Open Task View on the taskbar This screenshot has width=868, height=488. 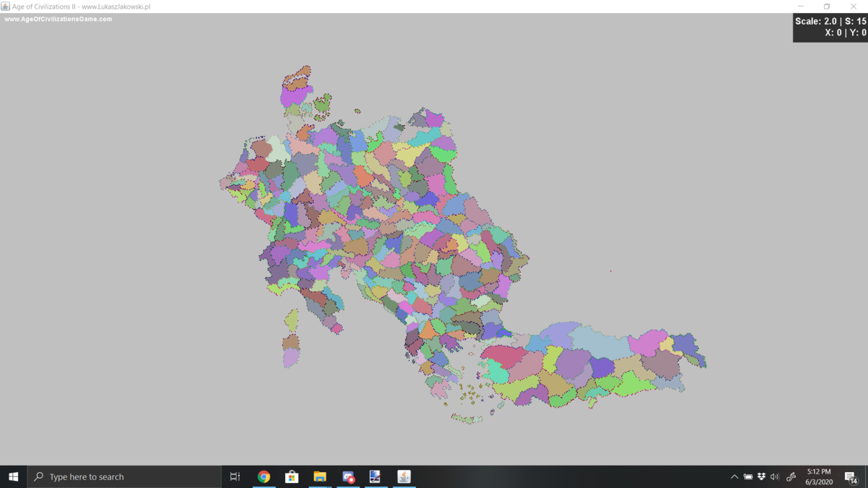(235, 476)
